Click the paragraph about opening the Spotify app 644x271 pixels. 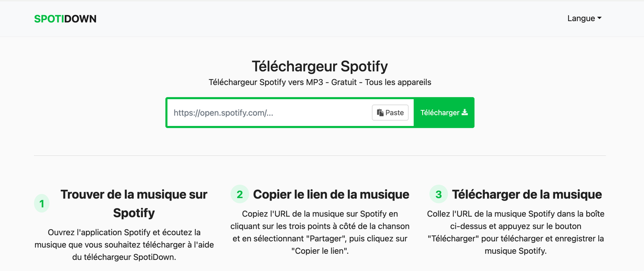[124, 244]
